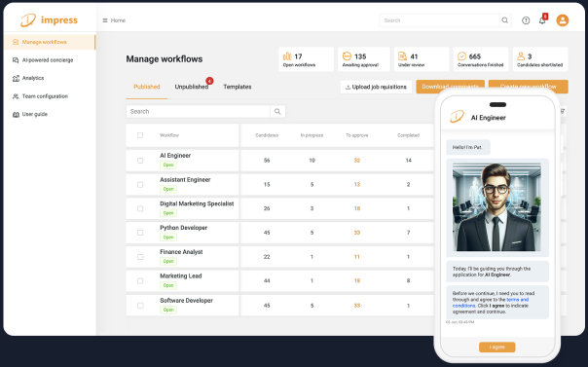
Task: Click the Workflow column header
Action: (169, 135)
